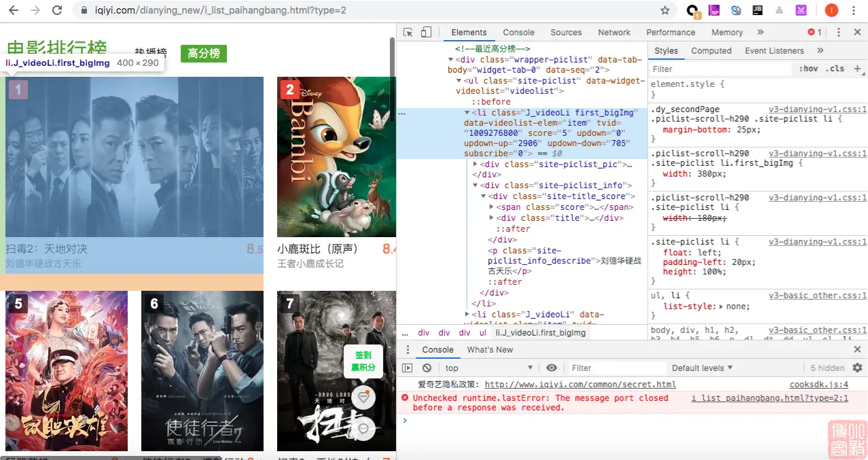Collapse the ul site-piclist node

tap(458, 81)
